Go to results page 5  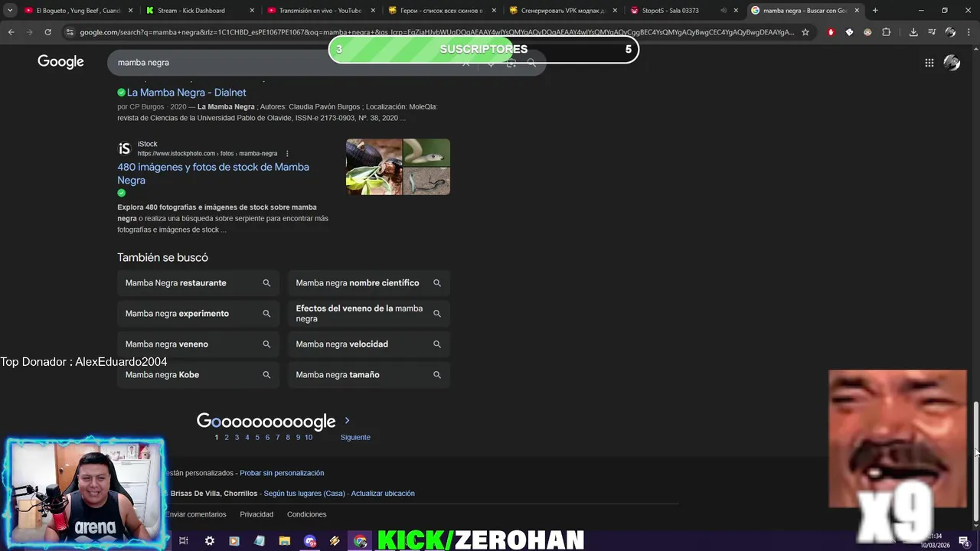click(257, 438)
